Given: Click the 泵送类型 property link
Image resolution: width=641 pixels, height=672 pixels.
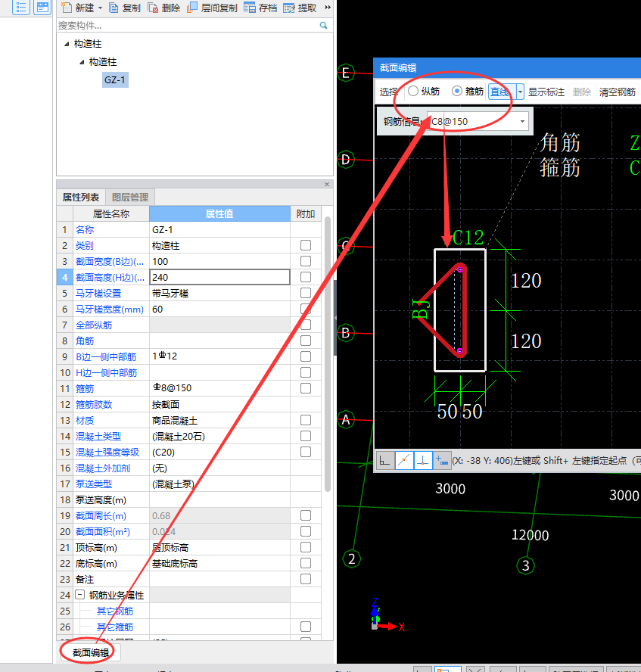Looking at the screenshot, I should coord(94,484).
